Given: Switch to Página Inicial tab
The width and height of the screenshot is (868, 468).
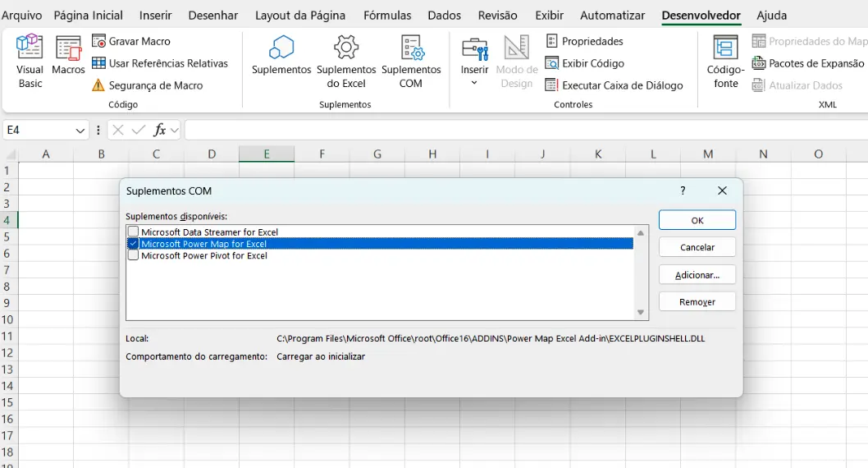Looking at the screenshot, I should point(88,16).
